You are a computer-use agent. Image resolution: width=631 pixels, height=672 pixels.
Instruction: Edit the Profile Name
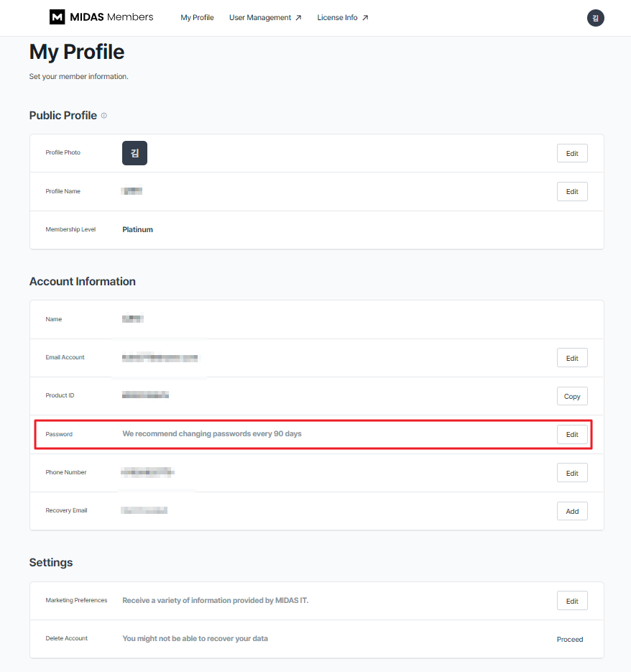pyautogui.click(x=572, y=192)
